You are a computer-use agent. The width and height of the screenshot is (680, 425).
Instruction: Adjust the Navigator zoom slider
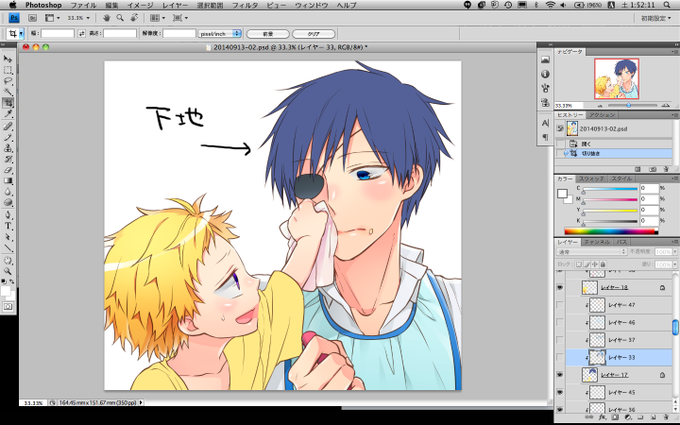click(x=628, y=105)
